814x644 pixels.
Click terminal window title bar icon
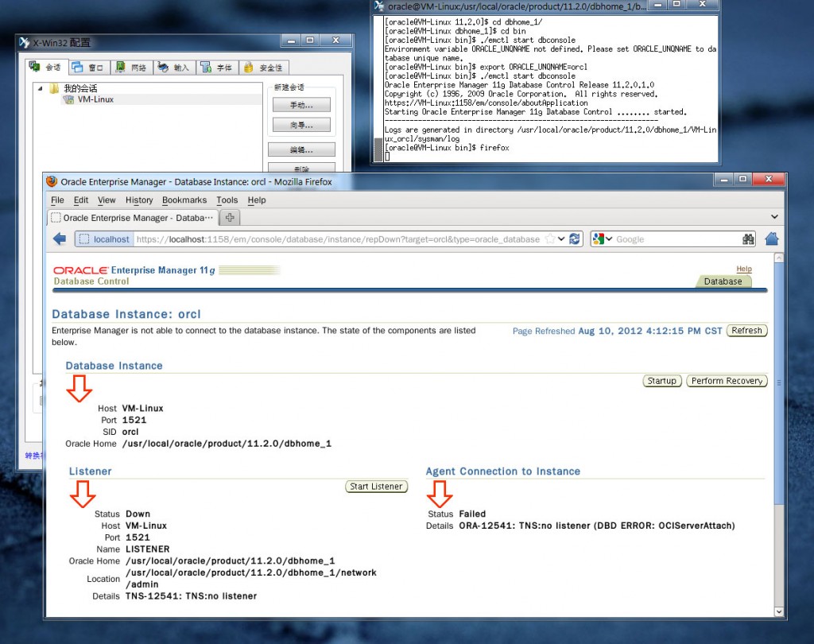[x=379, y=6]
